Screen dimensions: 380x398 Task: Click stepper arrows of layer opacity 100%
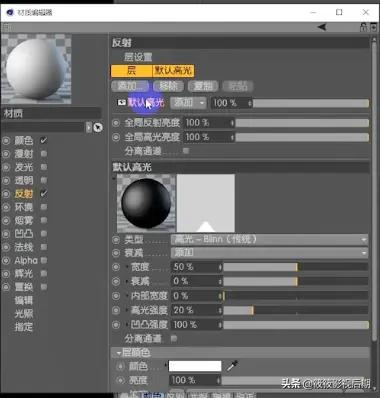(x=250, y=103)
